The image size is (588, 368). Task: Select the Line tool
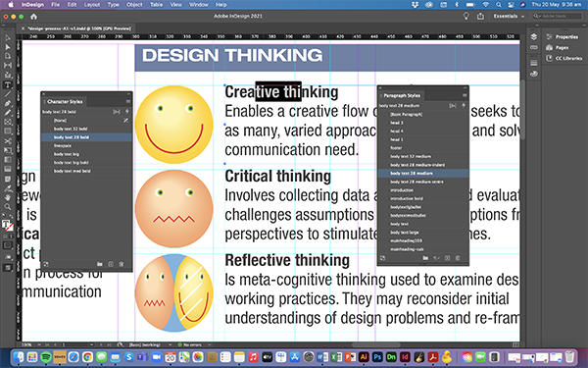8,94
